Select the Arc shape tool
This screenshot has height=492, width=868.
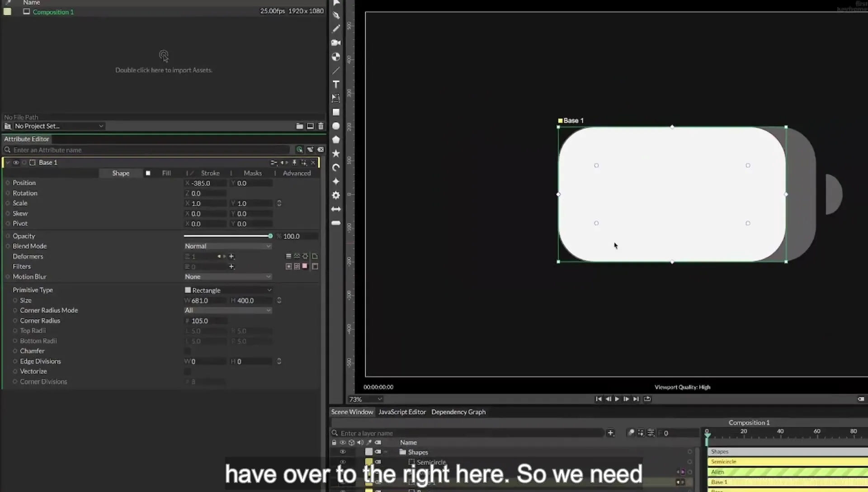coord(336,168)
